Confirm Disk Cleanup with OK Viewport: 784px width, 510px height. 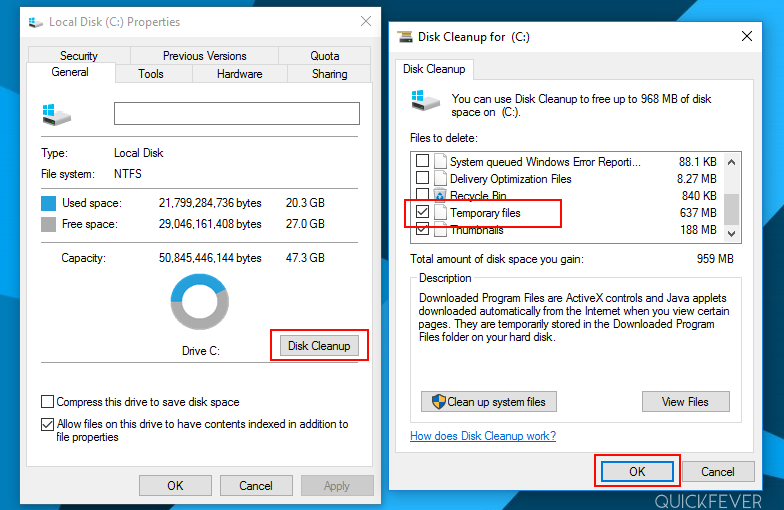tap(637, 472)
